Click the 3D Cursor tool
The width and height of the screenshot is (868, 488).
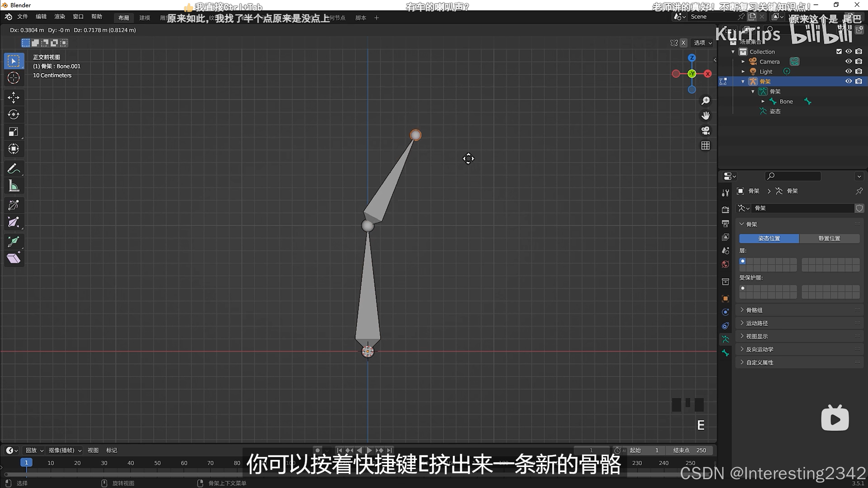click(x=14, y=78)
